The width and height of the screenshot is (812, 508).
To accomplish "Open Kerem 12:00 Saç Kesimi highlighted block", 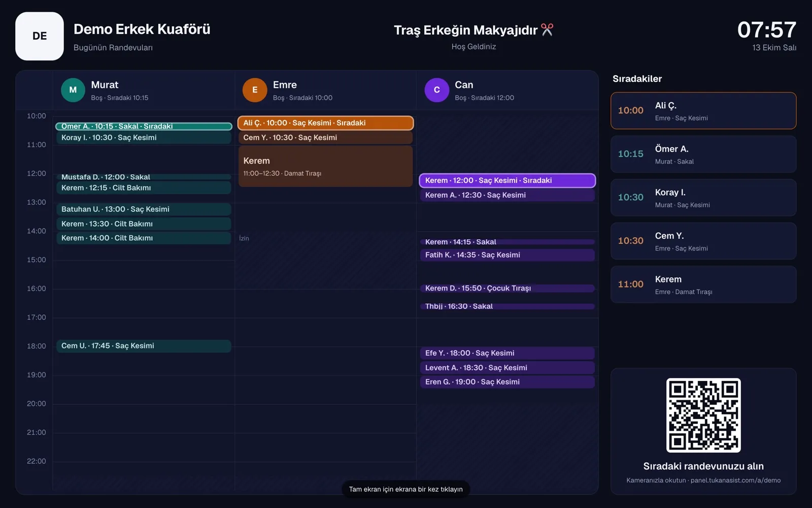I will pos(507,180).
